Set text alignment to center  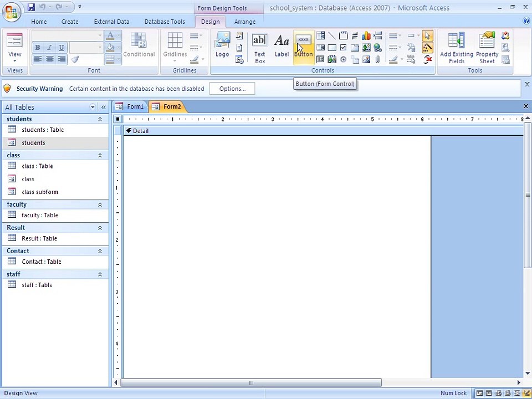49,59
